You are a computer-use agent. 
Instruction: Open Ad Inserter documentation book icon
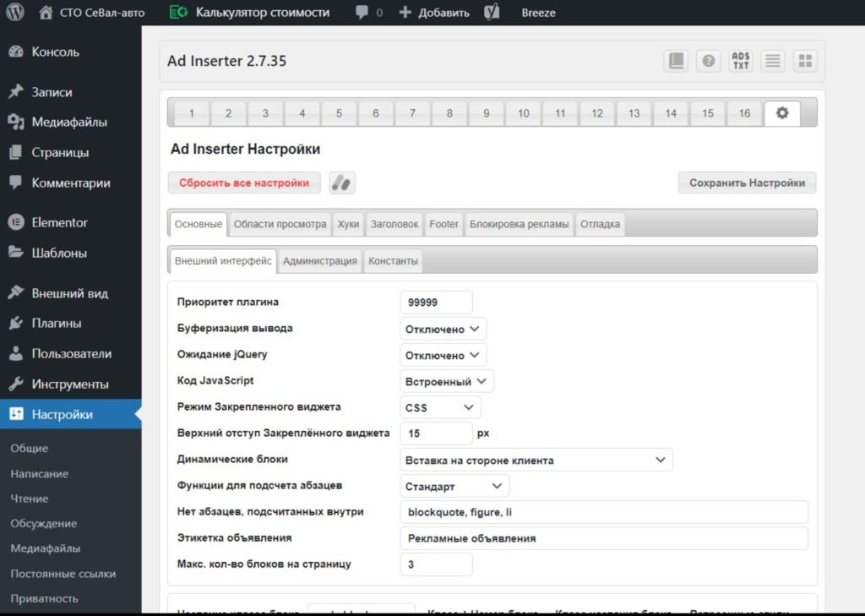(677, 61)
